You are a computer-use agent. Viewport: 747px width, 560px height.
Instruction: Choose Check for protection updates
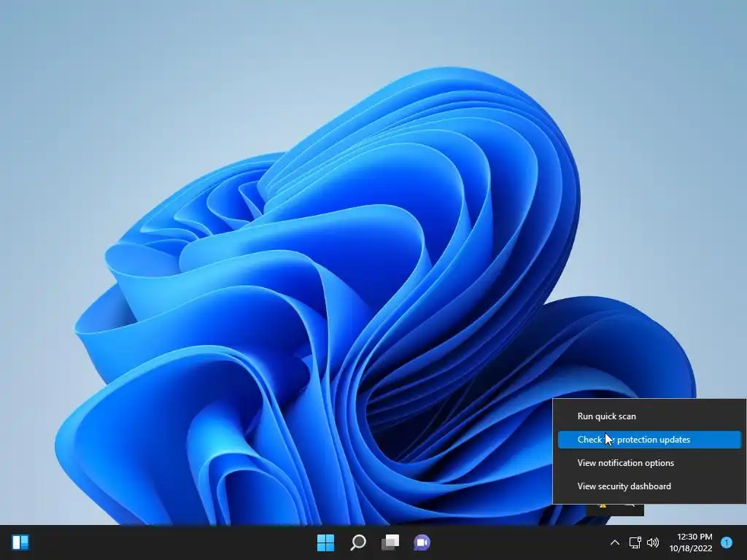coord(649,440)
